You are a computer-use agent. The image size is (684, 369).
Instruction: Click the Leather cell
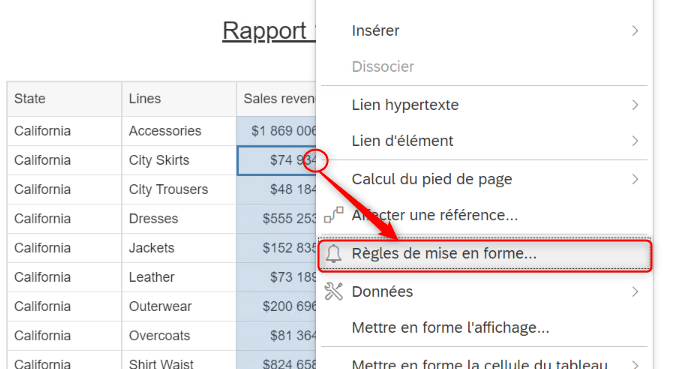click(x=179, y=277)
